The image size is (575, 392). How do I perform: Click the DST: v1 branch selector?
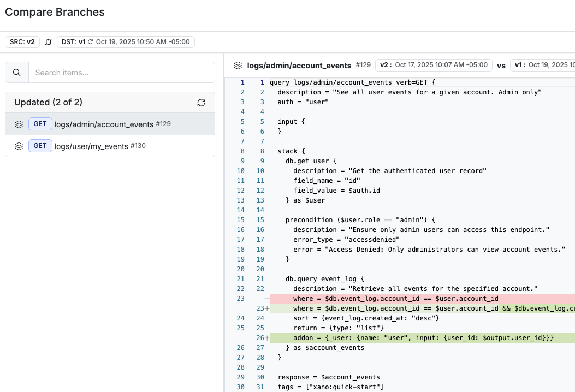pyautogui.click(x=126, y=42)
